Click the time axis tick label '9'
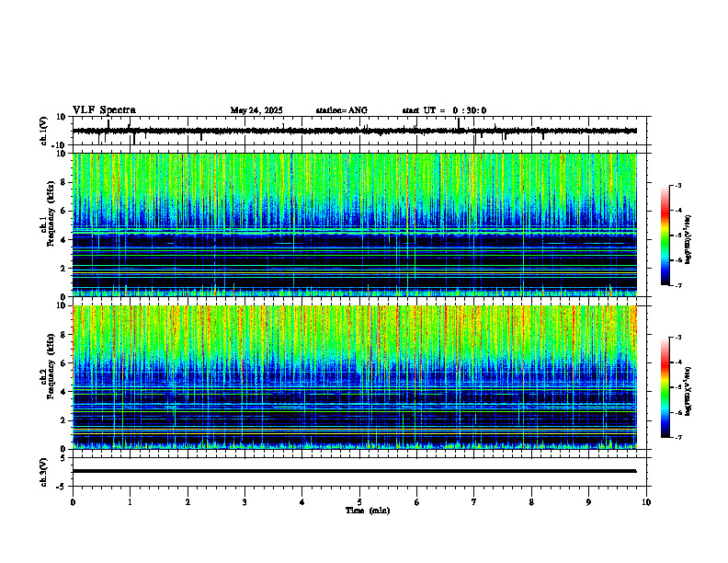Screen dimensions: 728x563 (x=588, y=502)
